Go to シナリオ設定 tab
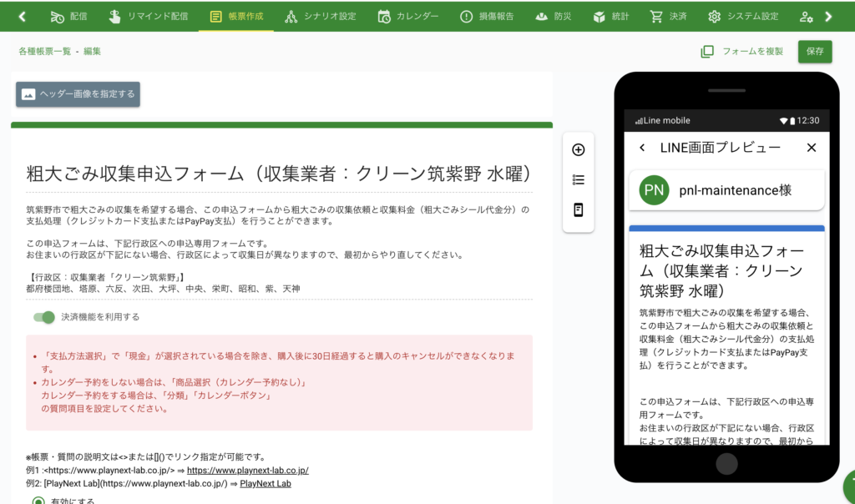 point(320,17)
